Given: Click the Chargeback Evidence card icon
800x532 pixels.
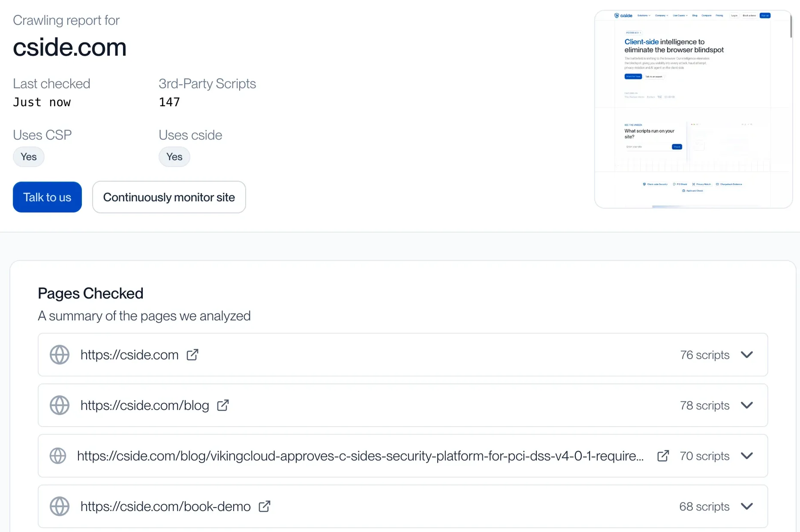Looking at the screenshot, I should tap(717, 184).
